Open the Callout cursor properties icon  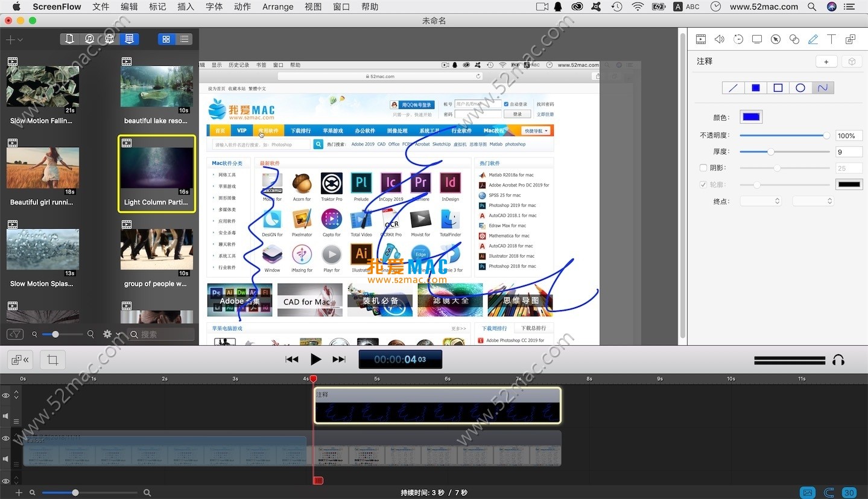(776, 39)
